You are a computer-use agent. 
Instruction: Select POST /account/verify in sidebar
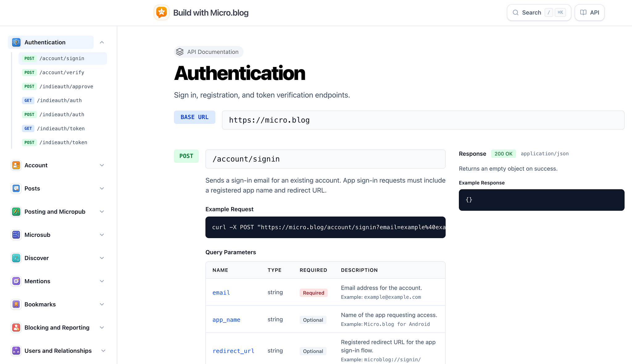pyautogui.click(x=62, y=72)
